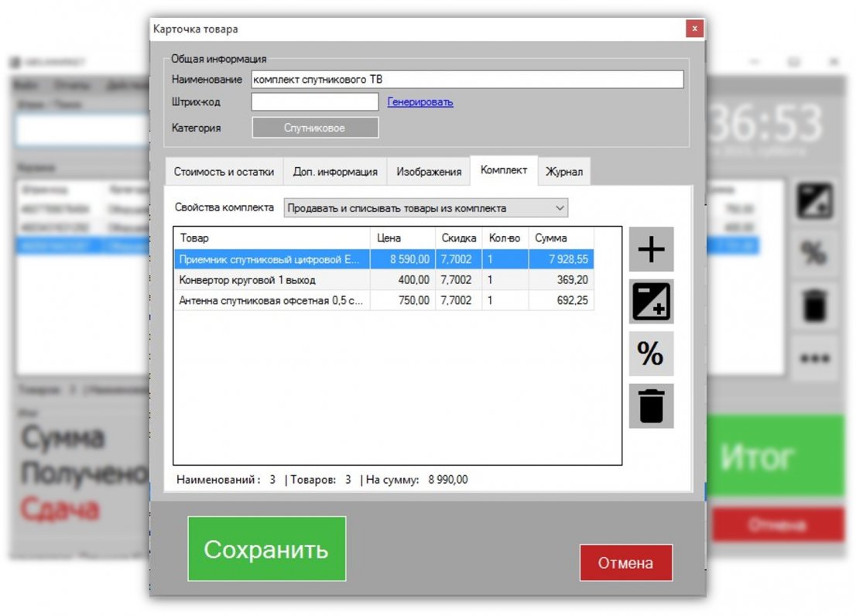The image size is (856, 616).
Task: Switch to the Стоимость и остатки tab
Action: [224, 172]
